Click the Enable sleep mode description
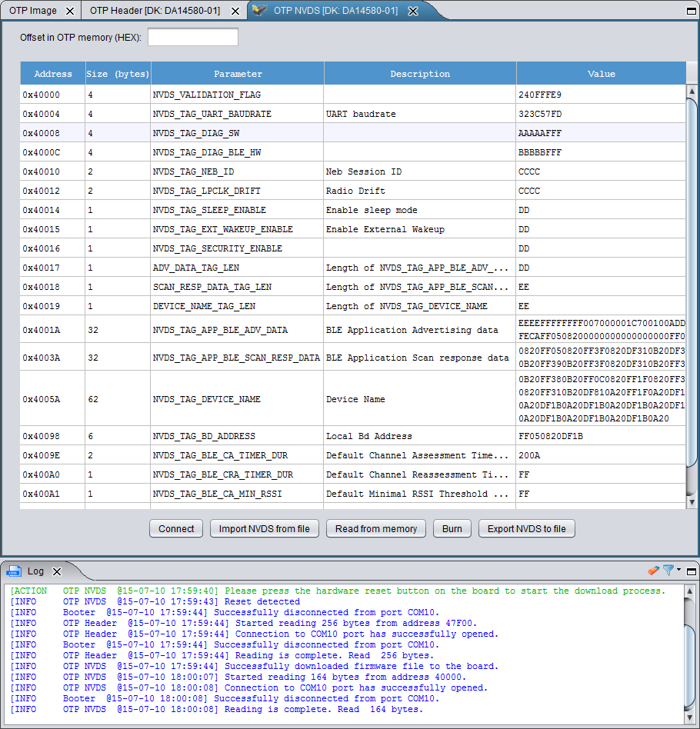The width and height of the screenshot is (700, 729). (419, 210)
